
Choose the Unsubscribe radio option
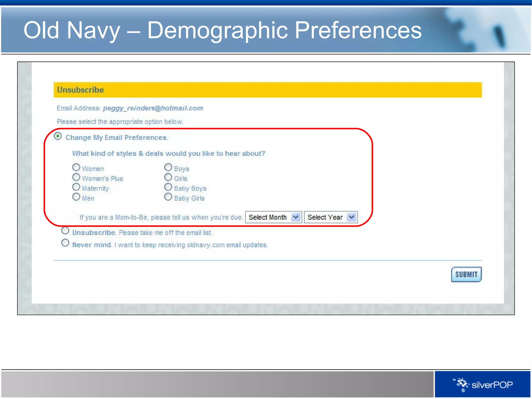pyautogui.click(x=65, y=230)
